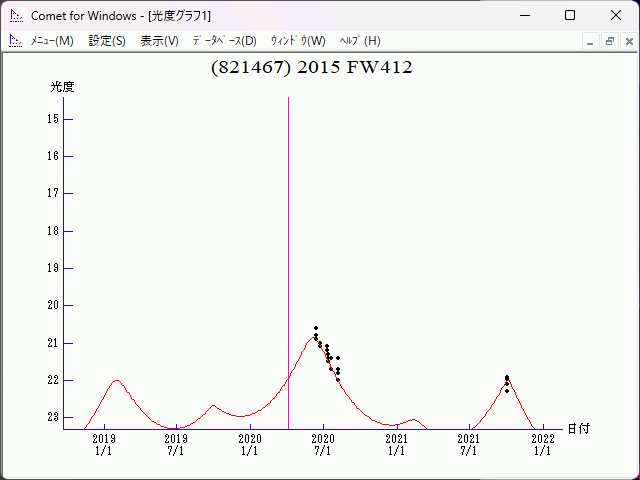Open the データベース(D) database menu
This screenshot has height=480, width=640.
[224, 41]
